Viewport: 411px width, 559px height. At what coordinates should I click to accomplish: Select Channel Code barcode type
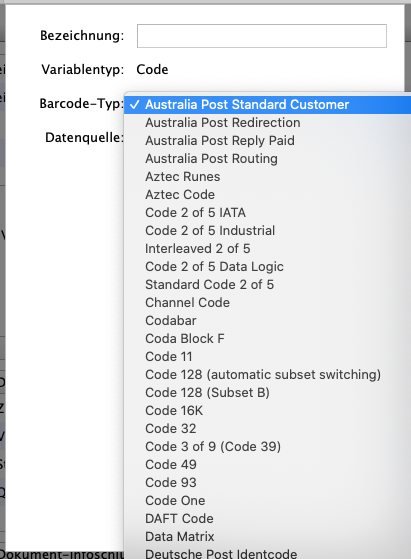point(267,303)
